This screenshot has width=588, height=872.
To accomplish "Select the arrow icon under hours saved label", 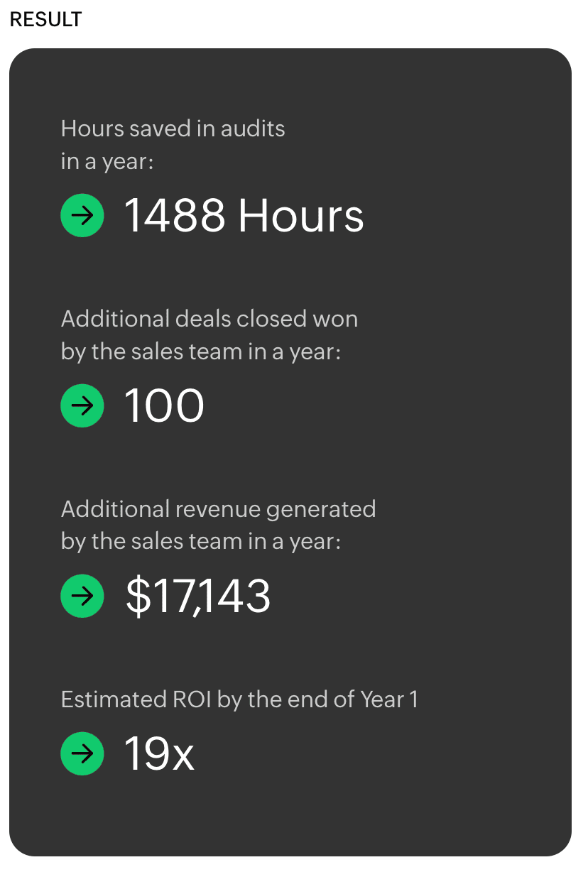I will (x=82, y=215).
